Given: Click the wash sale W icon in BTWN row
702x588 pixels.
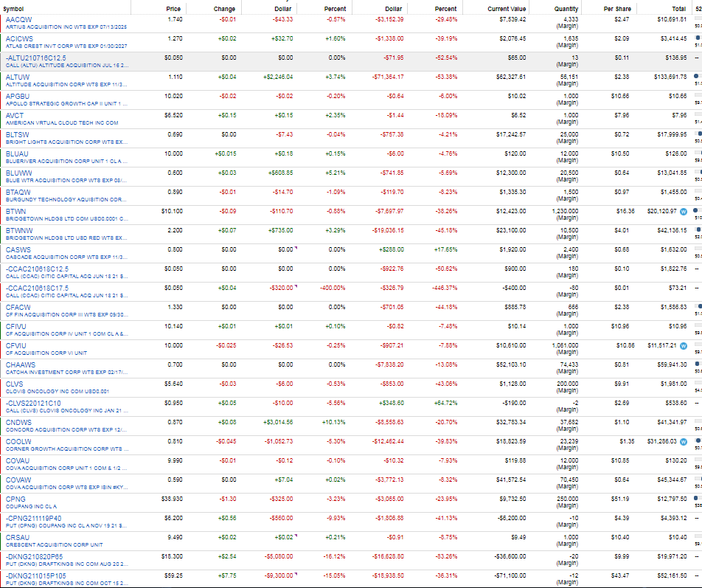Looking at the screenshot, I should click(x=683, y=212).
